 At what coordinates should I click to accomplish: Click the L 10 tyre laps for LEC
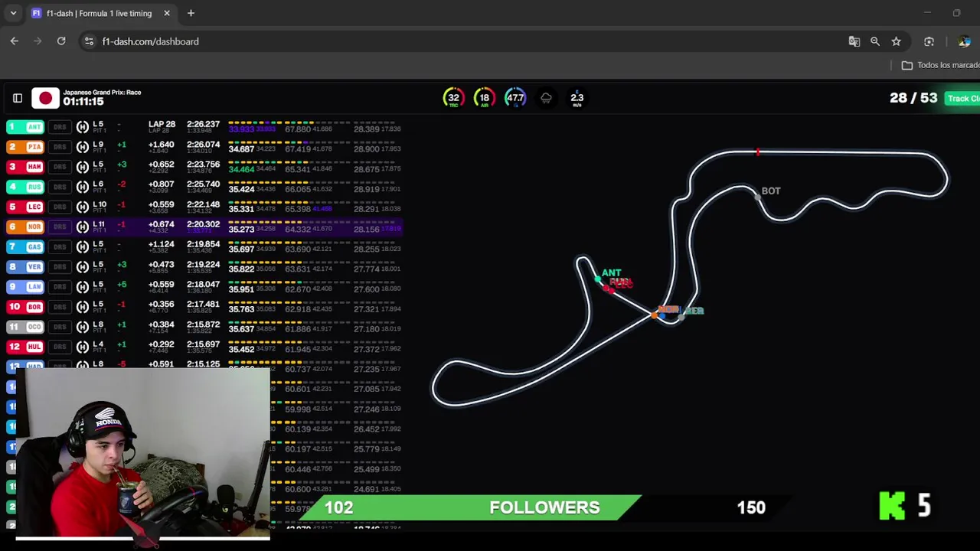(100, 204)
